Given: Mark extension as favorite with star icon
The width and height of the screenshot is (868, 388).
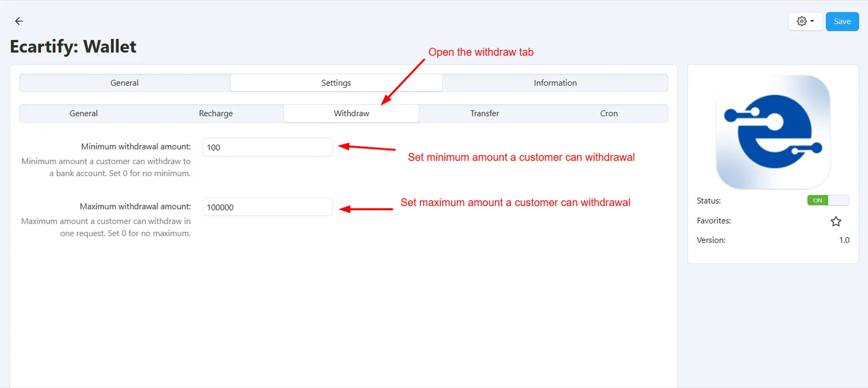Looking at the screenshot, I should [x=835, y=221].
